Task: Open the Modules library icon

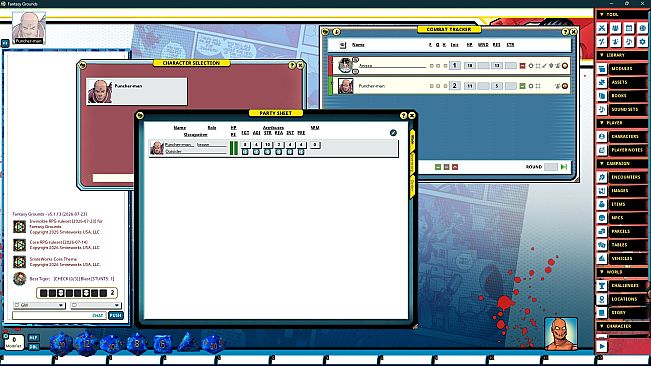Action: tap(602, 68)
